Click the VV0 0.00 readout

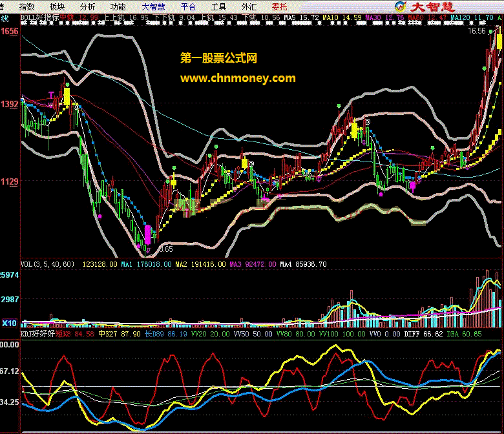point(384,334)
